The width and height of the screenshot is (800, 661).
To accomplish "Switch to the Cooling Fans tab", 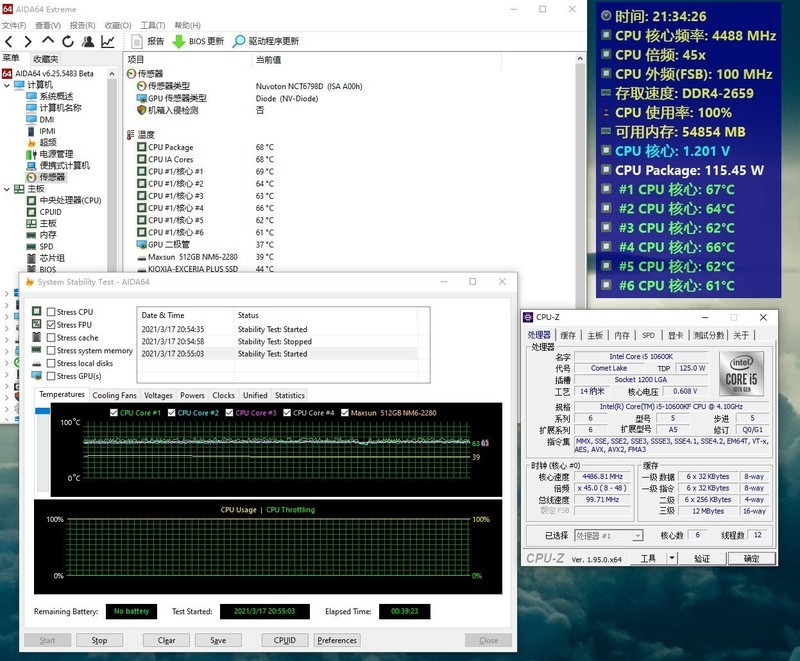I will click(114, 395).
